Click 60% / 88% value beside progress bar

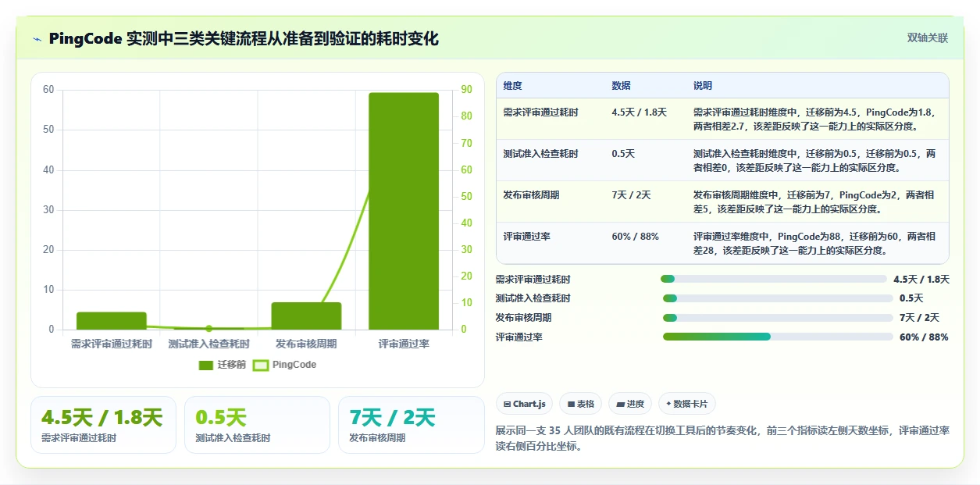(x=924, y=337)
